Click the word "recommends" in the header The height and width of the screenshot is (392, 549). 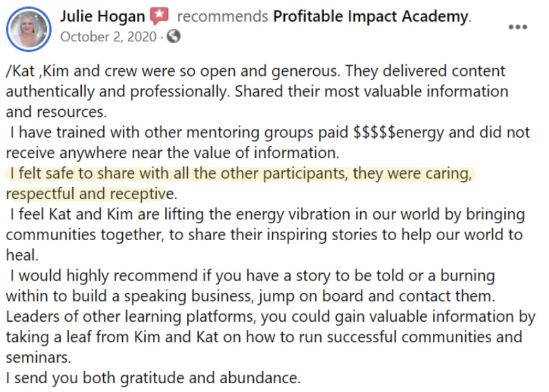click(223, 16)
